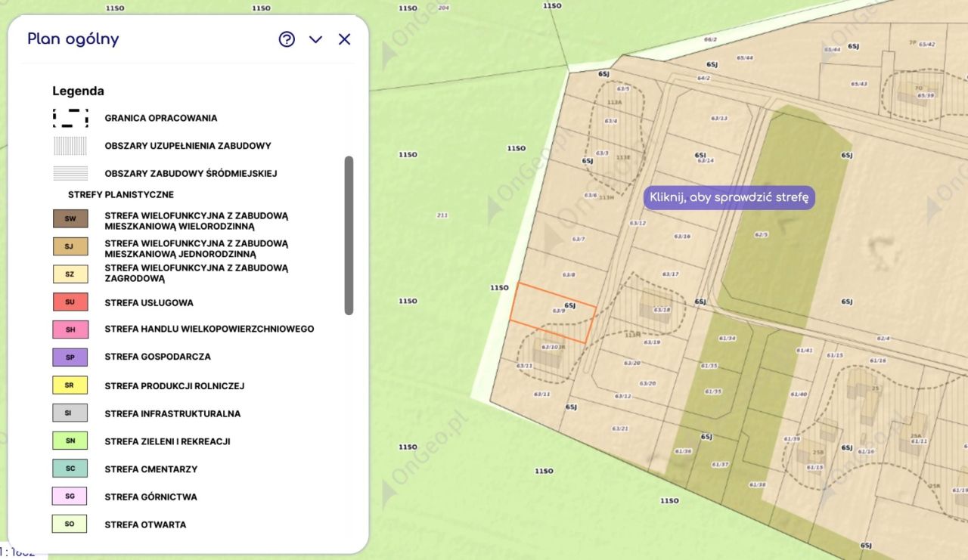The width and height of the screenshot is (968, 560).
Task: Click parcel label 63/13 on the map
Action: coord(718,118)
